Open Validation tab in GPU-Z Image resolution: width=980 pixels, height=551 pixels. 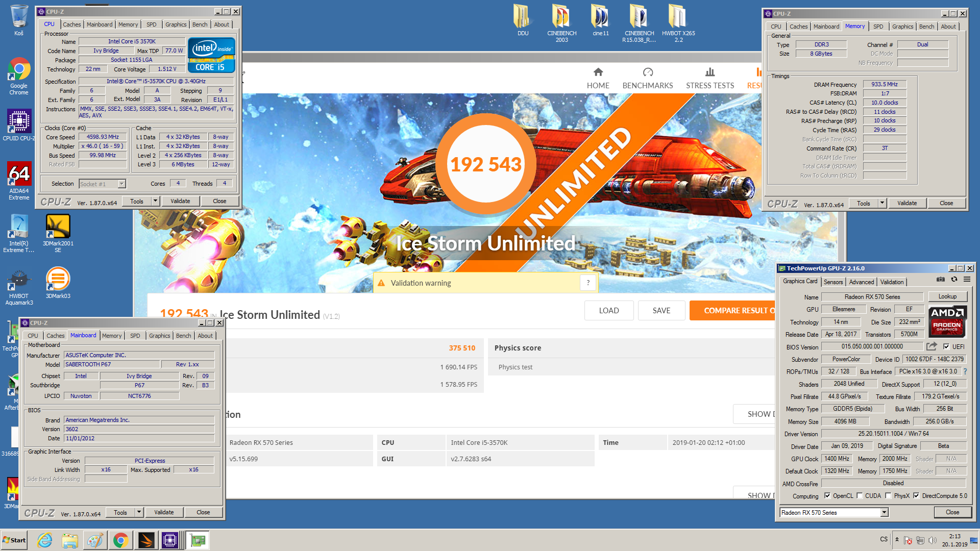892,282
